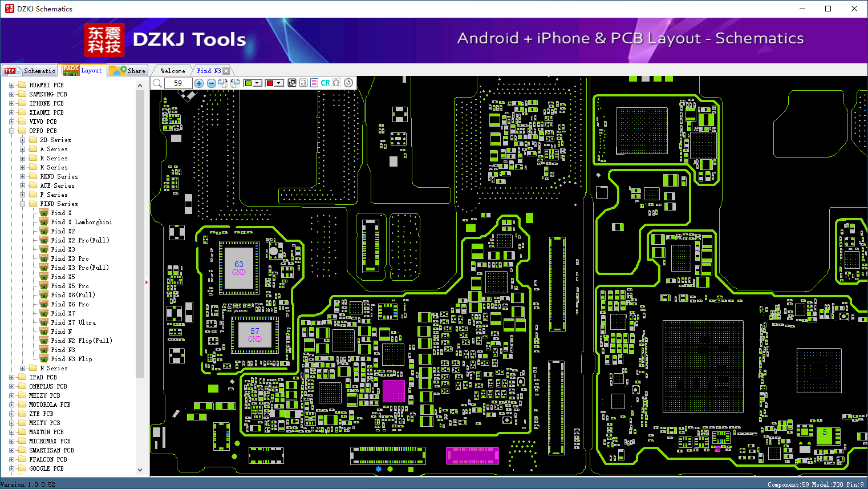Screen dimensions: 868x489
Task: Click the DZKJ red logo
Action: click(x=104, y=39)
